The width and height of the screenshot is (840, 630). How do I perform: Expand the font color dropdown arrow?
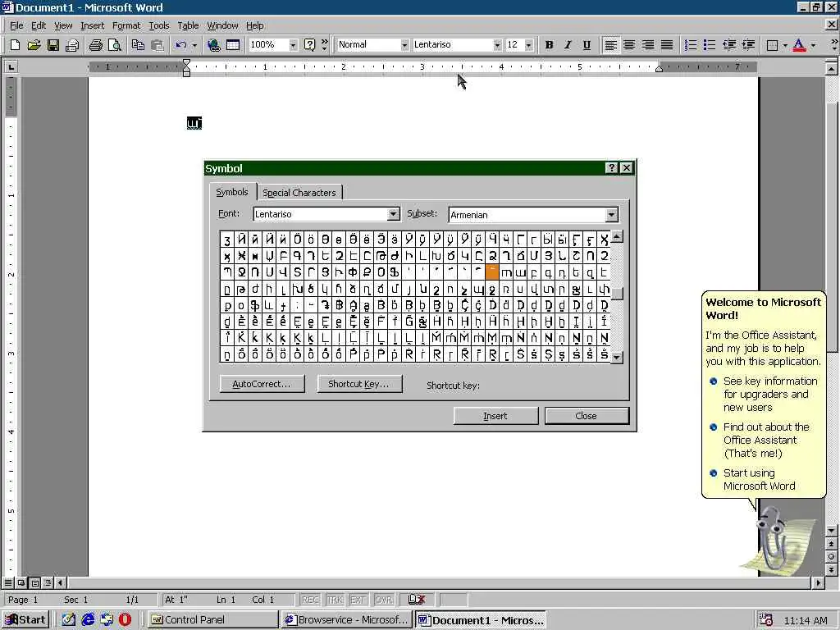coord(813,45)
